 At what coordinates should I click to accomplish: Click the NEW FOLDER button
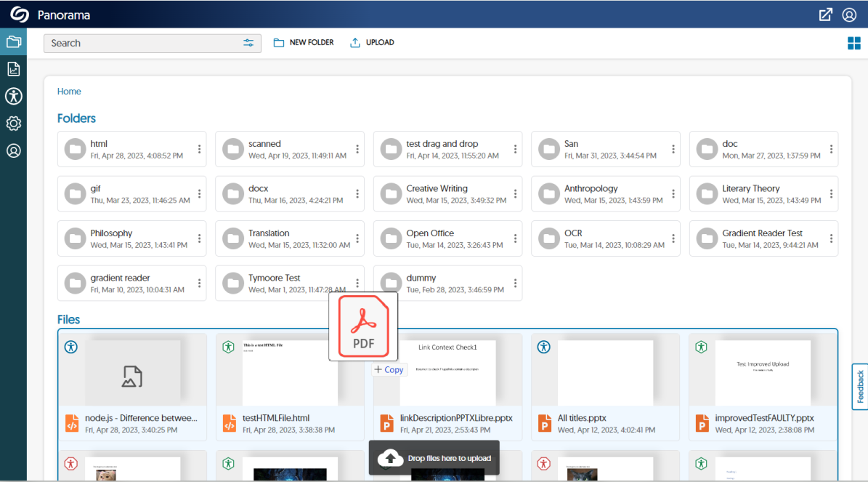(x=304, y=43)
